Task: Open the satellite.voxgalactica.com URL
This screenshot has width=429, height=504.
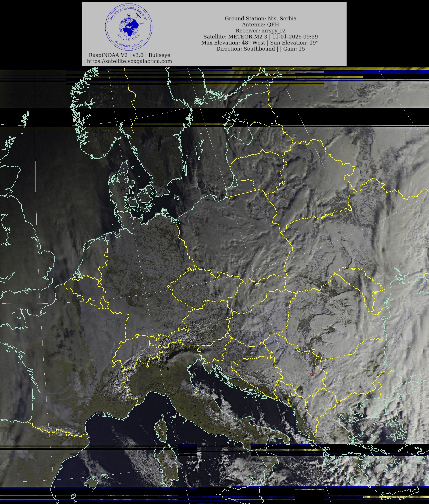Action: [x=129, y=61]
